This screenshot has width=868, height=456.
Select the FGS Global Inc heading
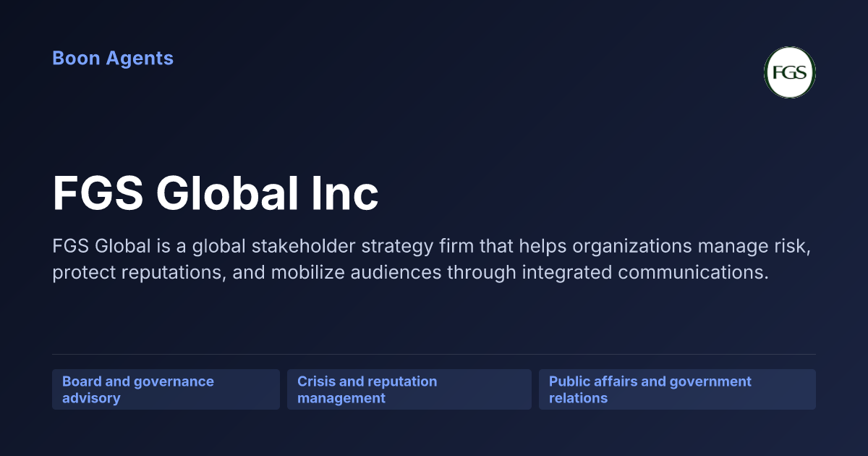(x=216, y=193)
